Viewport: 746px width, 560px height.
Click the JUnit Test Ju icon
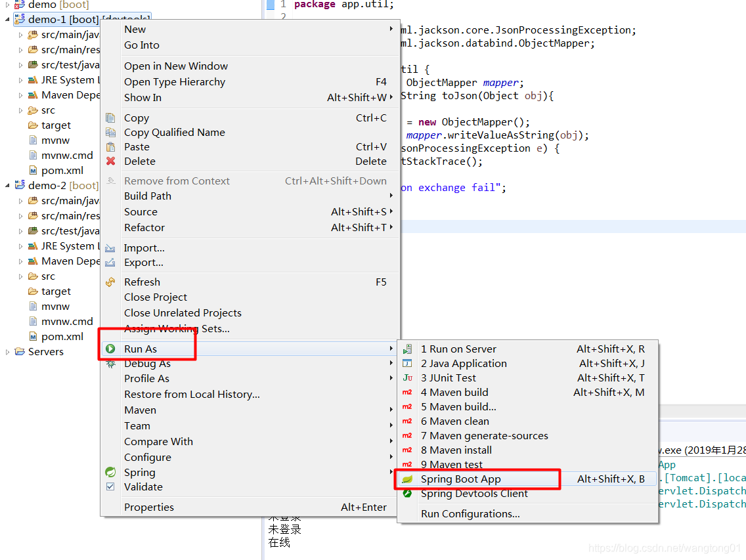click(x=407, y=377)
